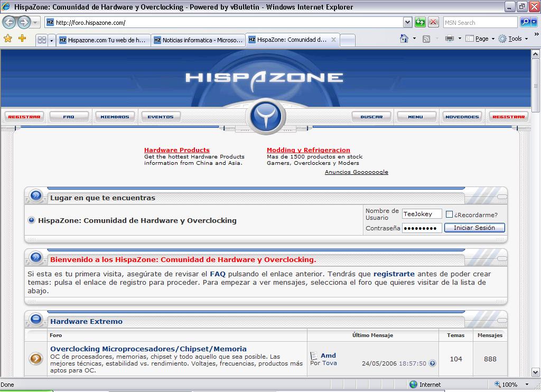
Task: Expand the Page menu dropdown
Action: coord(492,39)
